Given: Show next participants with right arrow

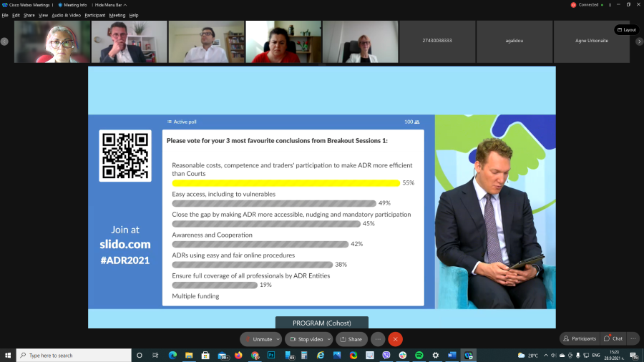Looking at the screenshot, I should [x=639, y=41].
